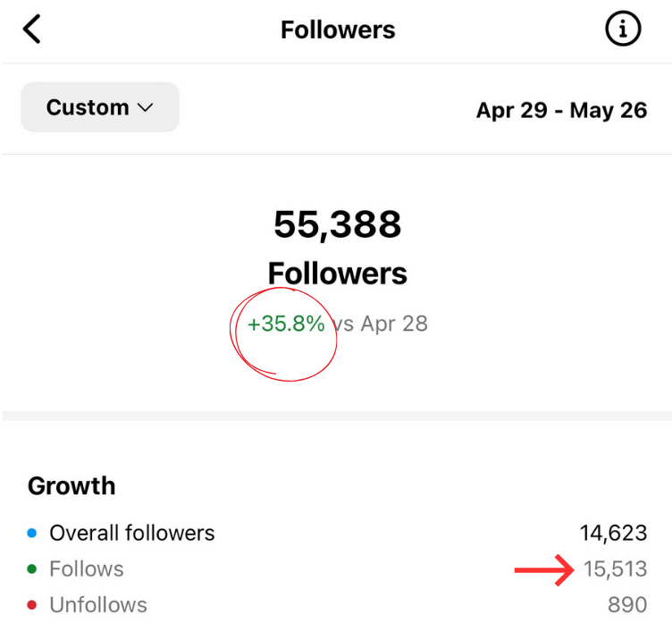
Task: Click the 15,513 follows value
Action: (x=615, y=569)
